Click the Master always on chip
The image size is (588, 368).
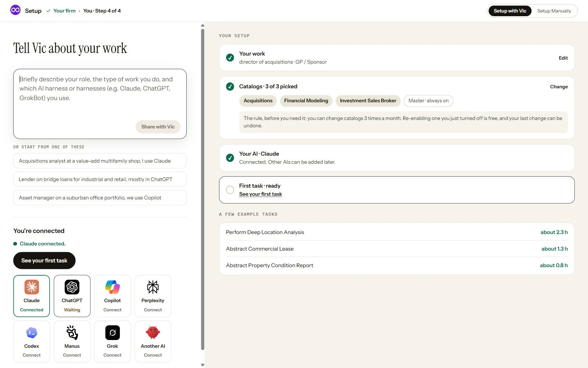pyautogui.click(x=429, y=101)
